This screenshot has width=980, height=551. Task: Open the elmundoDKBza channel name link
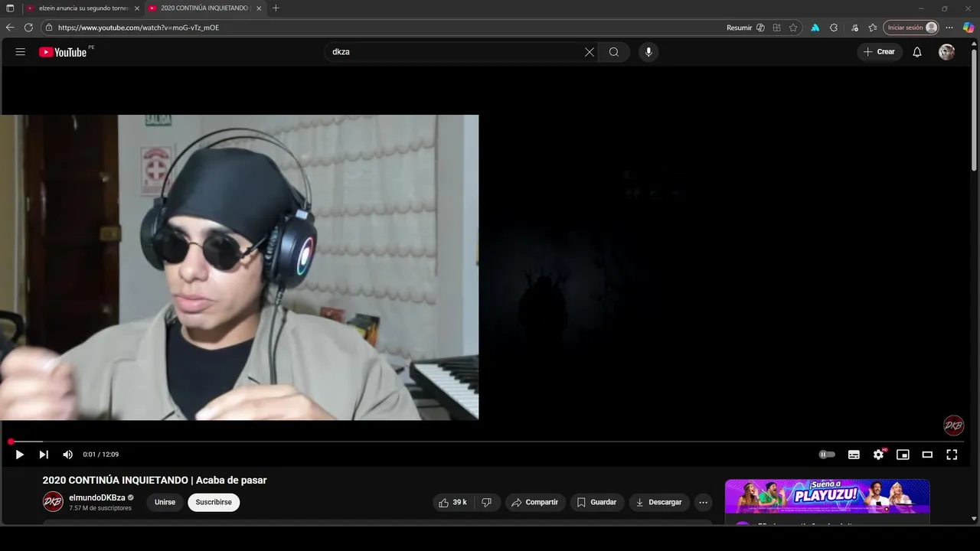[x=97, y=497]
